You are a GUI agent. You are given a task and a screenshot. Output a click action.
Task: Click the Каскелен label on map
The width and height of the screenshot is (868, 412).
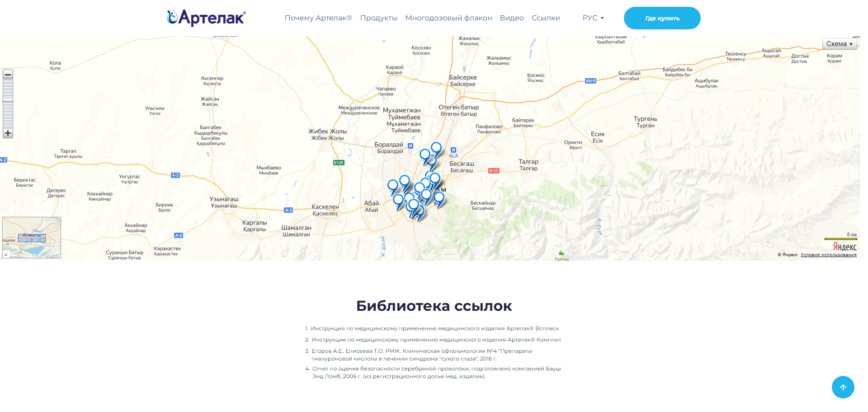325,210
